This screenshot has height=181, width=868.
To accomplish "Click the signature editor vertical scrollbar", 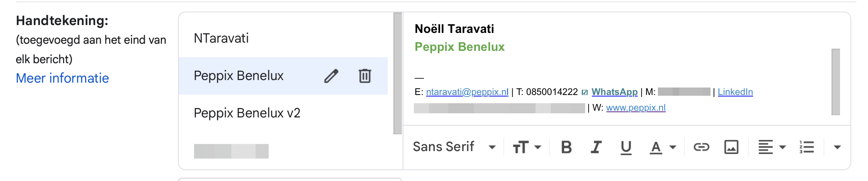I will (x=836, y=82).
